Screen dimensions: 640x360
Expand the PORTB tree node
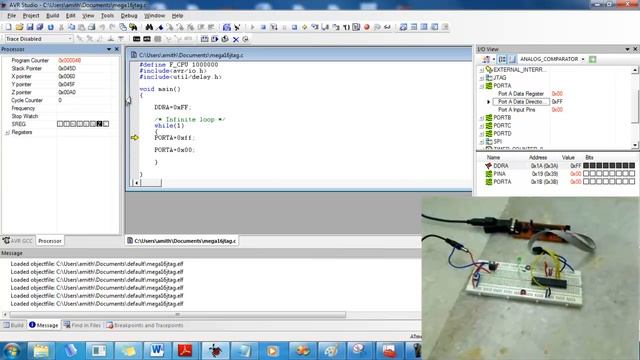(x=482, y=118)
